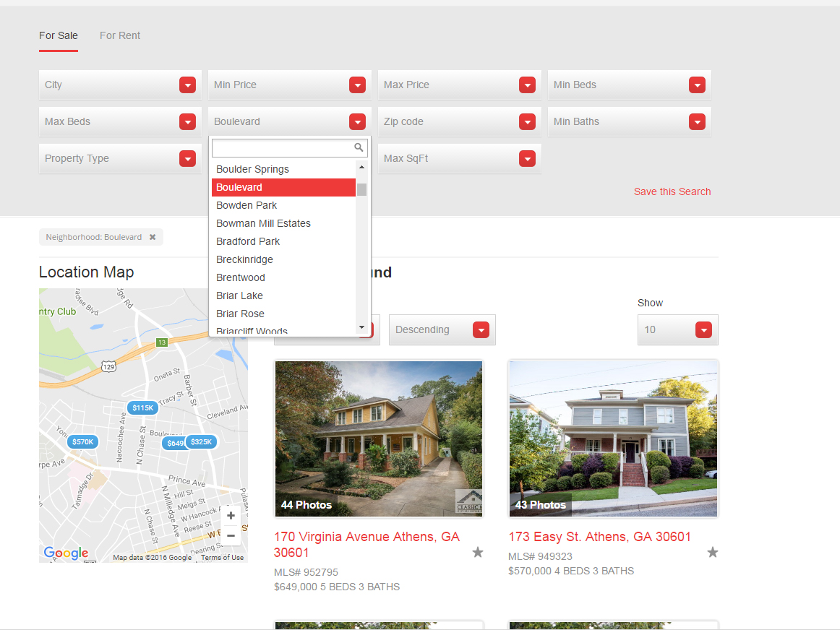Click the Classica watermark on the house photo
This screenshot has height=630, width=840.
click(467, 500)
